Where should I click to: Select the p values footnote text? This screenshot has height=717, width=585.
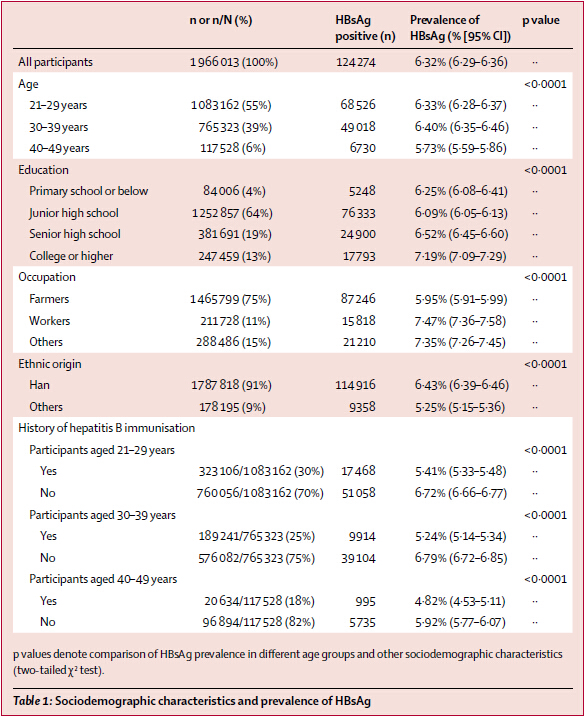[288, 662]
